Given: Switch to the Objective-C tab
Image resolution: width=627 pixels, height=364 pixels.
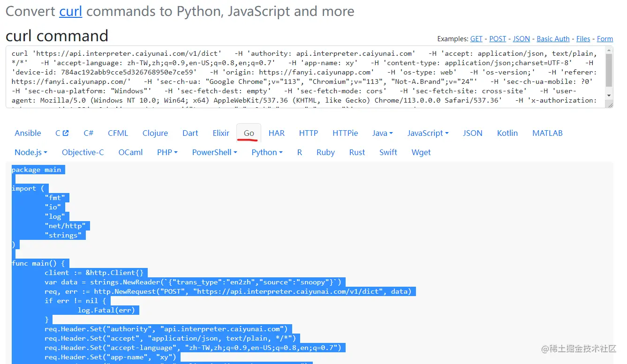Looking at the screenshot, I should pos(83,152).
